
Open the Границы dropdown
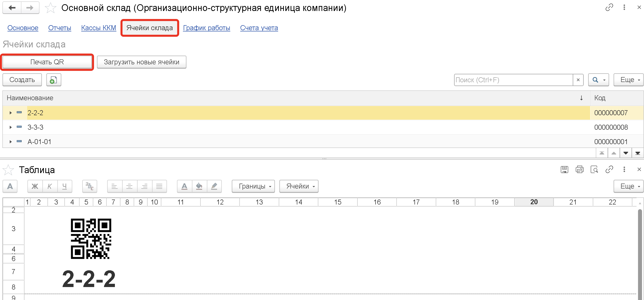[x=253, y=186]
